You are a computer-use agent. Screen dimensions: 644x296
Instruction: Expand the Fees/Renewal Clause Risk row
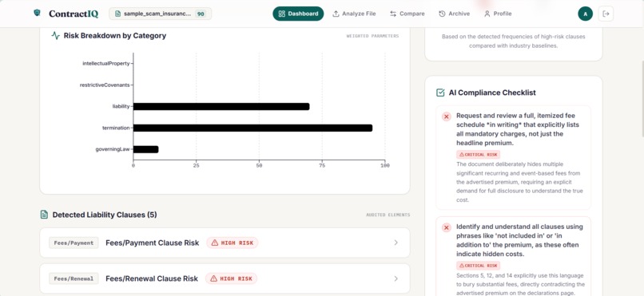pyautogui.click(x=225, y=278)
